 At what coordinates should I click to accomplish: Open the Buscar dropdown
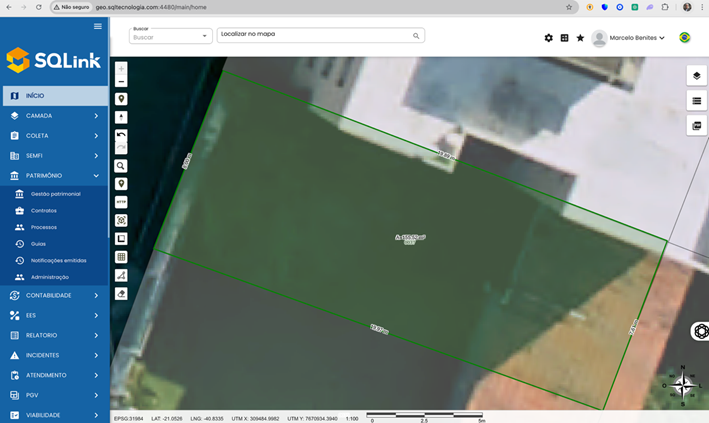pos(170,36)
